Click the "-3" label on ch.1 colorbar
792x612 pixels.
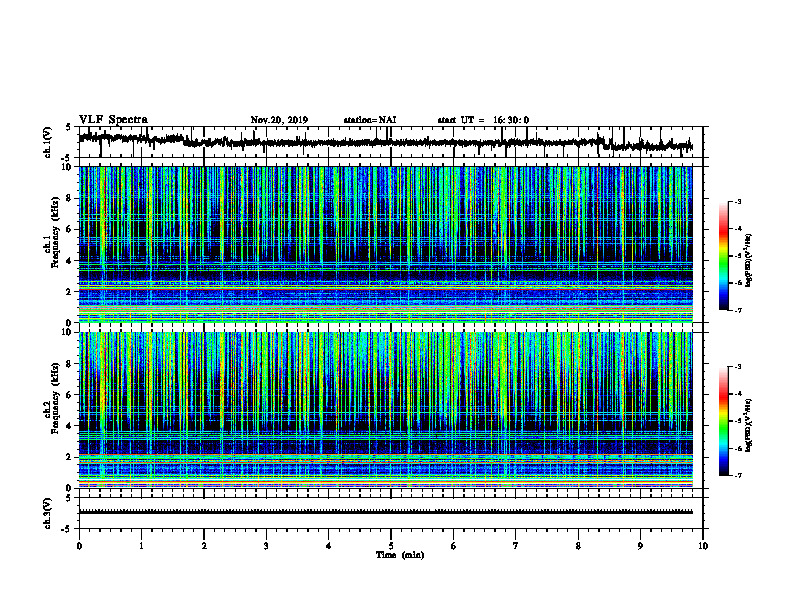coord(737,202)
